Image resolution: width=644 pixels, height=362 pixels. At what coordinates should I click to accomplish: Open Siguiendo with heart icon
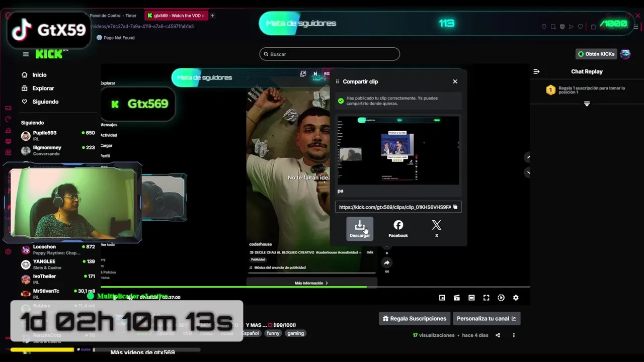coord(40,102)
